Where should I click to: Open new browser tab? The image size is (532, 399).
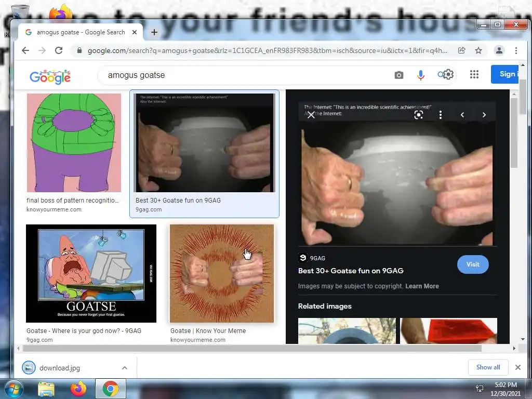(154, 32)
